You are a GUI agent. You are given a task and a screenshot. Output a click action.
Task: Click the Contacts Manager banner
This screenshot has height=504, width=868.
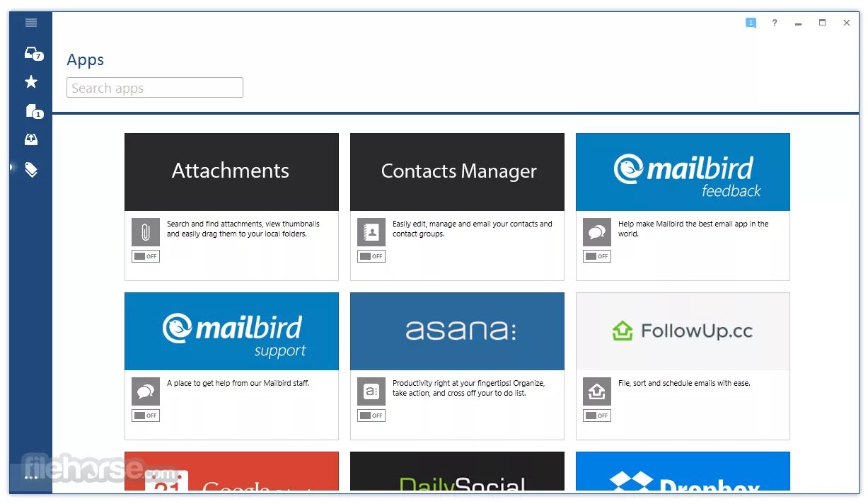pos(457,172)
